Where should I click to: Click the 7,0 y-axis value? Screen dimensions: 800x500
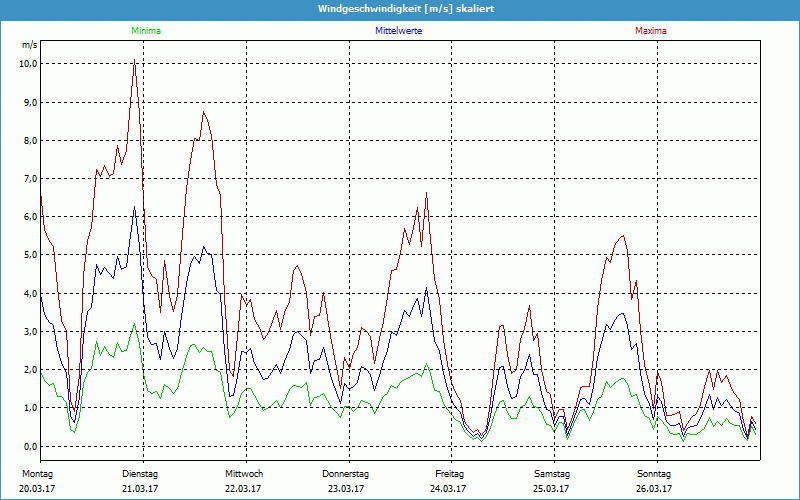[30, 179]
